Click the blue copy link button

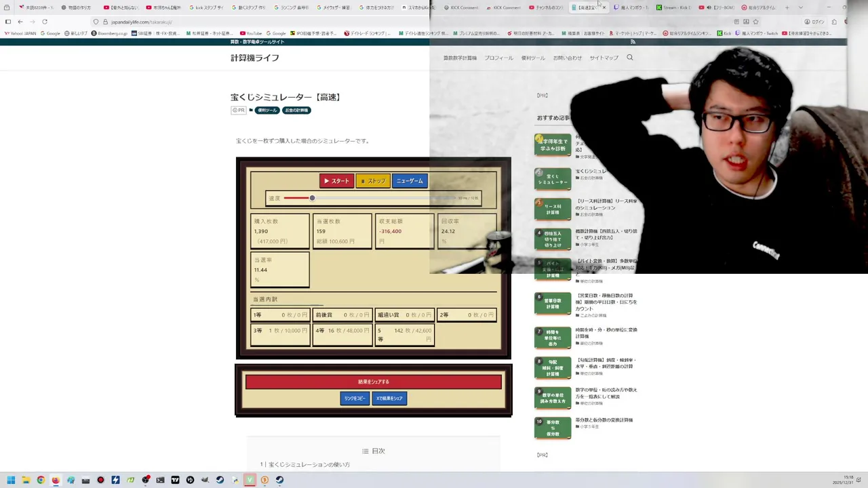coord(355,399)
